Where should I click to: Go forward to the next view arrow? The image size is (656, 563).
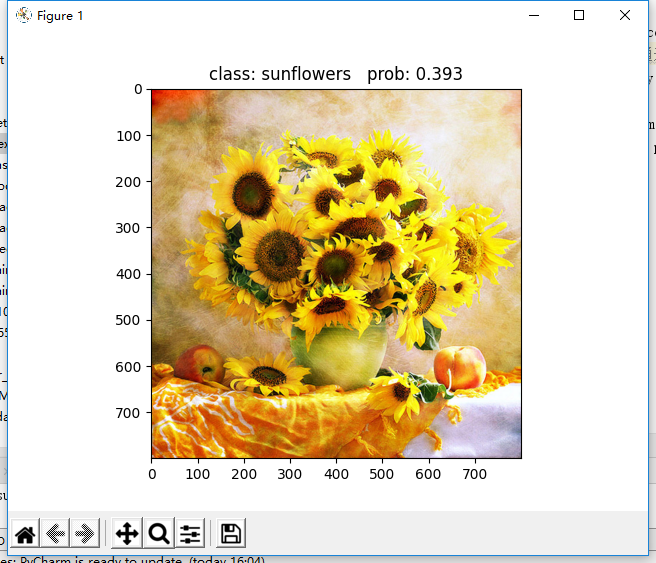85,534
